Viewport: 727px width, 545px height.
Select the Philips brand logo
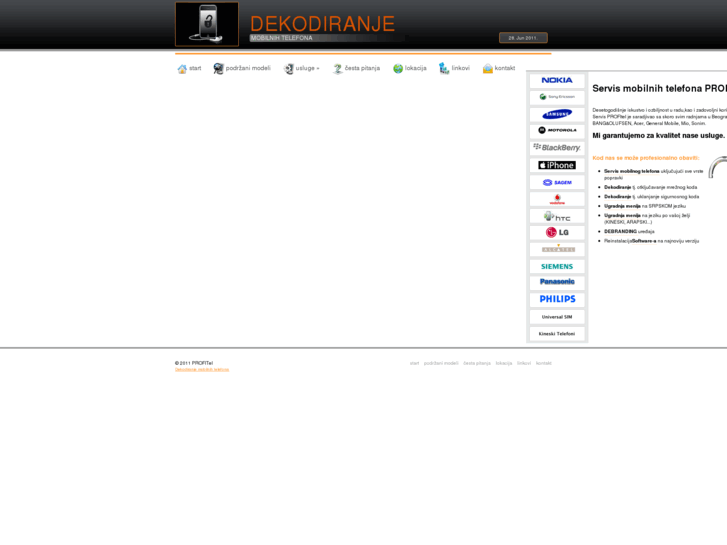tap(557, 299)
